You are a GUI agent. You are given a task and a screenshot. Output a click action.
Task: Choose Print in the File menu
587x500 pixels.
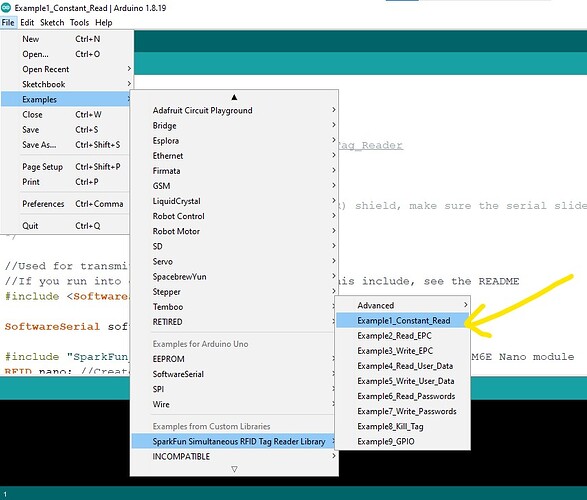pyautogui.click(x=66, y=182)
